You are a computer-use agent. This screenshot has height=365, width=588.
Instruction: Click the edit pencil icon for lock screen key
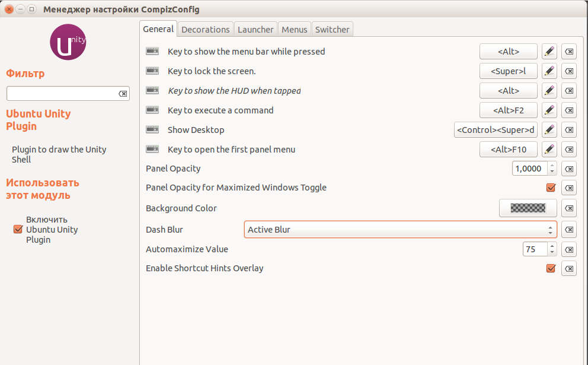[549, 71]
